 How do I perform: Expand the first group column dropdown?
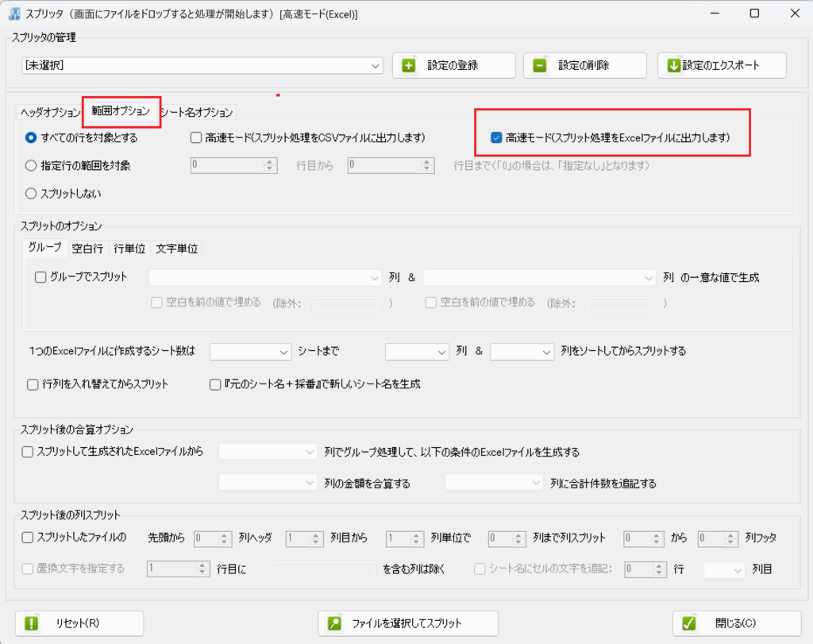(x=265, y=278)
